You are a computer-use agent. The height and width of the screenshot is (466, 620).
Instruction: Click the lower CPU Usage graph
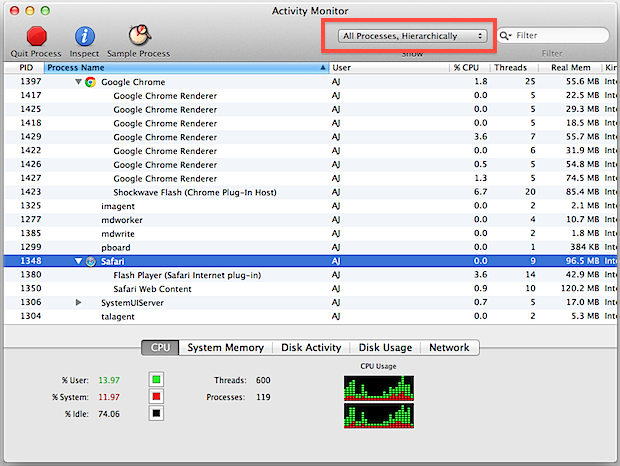coord(379,416)
